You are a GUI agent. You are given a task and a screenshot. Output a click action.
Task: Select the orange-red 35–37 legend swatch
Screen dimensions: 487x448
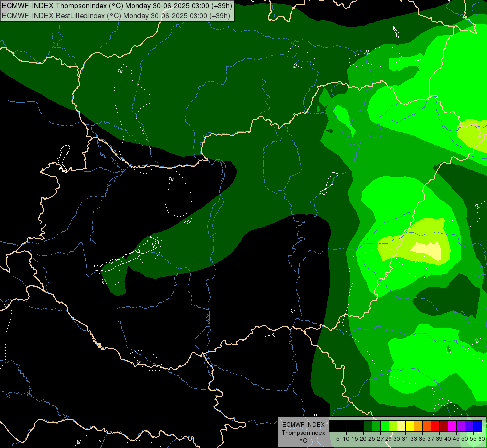[427, 426]
